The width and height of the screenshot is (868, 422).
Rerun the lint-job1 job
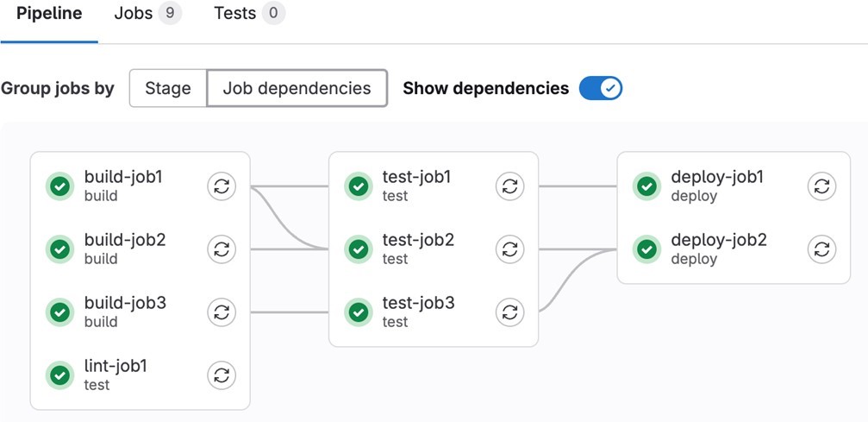click(x=222, y=375)
